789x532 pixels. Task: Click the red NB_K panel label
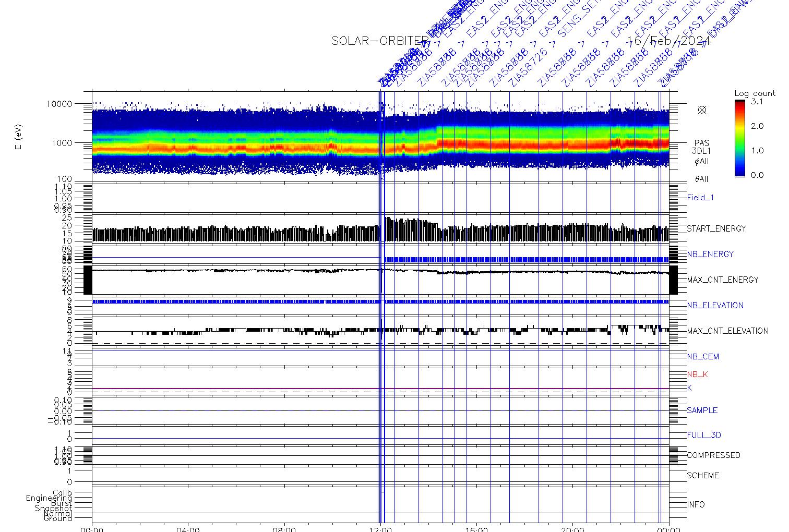tap(697, 374)
